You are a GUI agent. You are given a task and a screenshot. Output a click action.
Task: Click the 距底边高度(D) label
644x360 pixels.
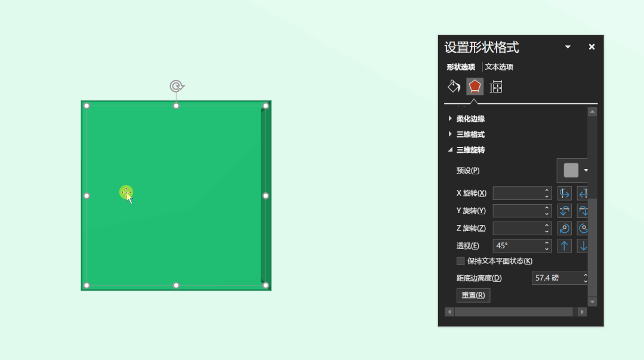pos(479,278)
